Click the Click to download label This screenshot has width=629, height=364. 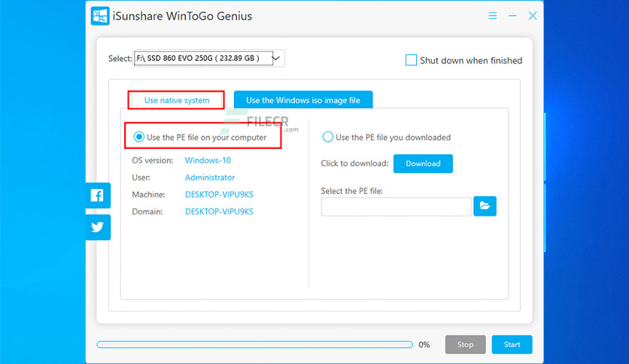pyautogui.click(x=354, y=163)
